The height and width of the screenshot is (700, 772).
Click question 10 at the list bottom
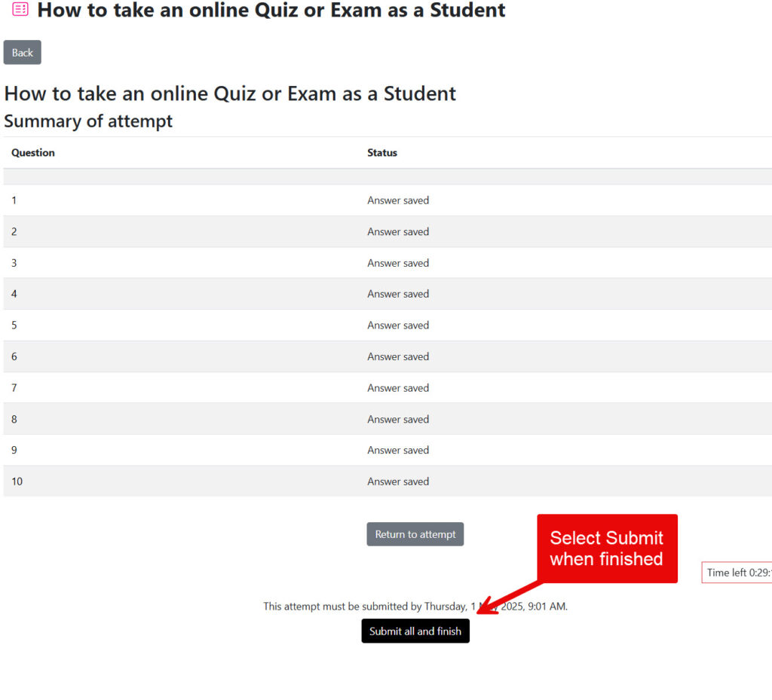(x=17, y=481)
